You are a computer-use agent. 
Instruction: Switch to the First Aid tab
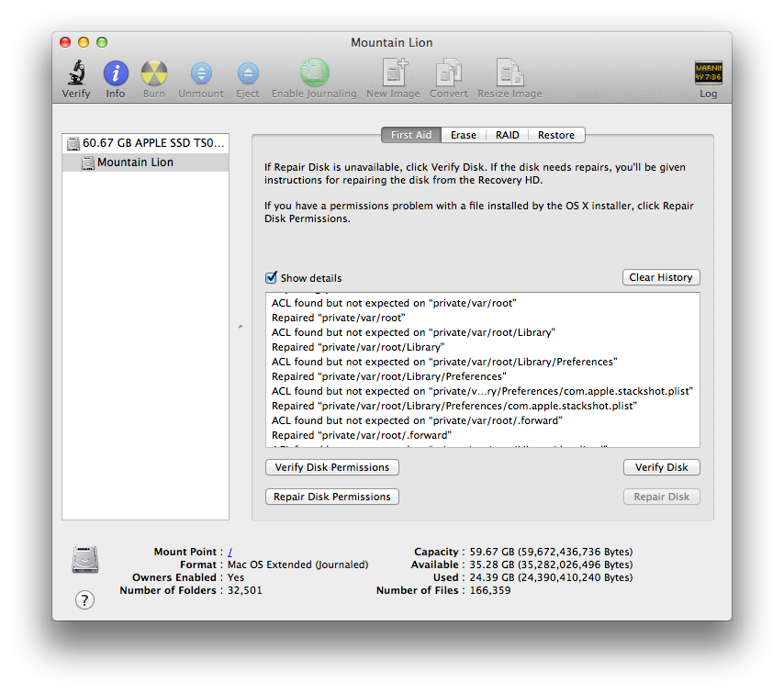[x=411, y=135]
